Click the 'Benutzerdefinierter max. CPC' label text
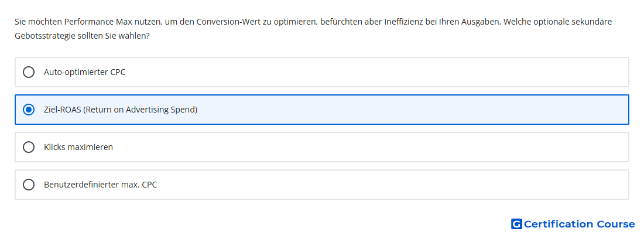644x235 pixels. click(x=100, y=185)
